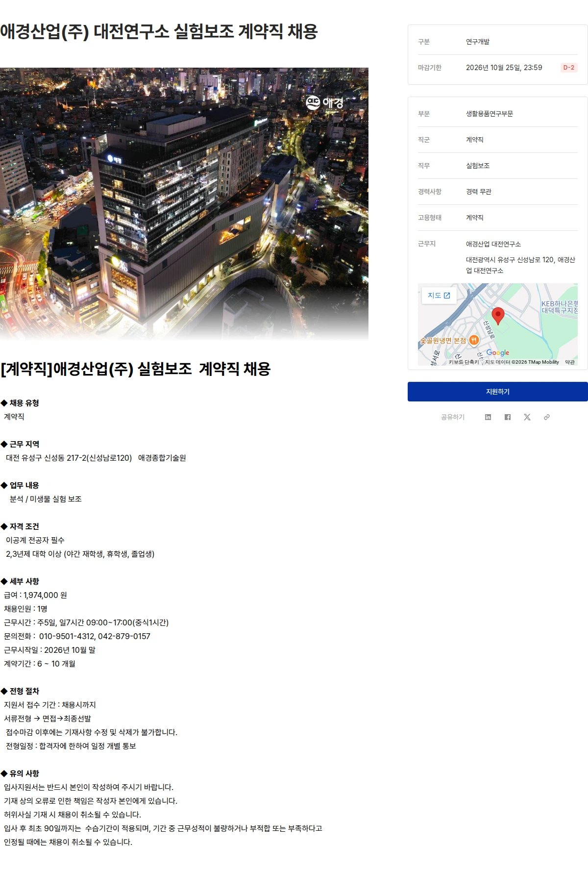This screenshot has height=869, width=588.
Task: Open the Google logo link on map
Action: 498,352
